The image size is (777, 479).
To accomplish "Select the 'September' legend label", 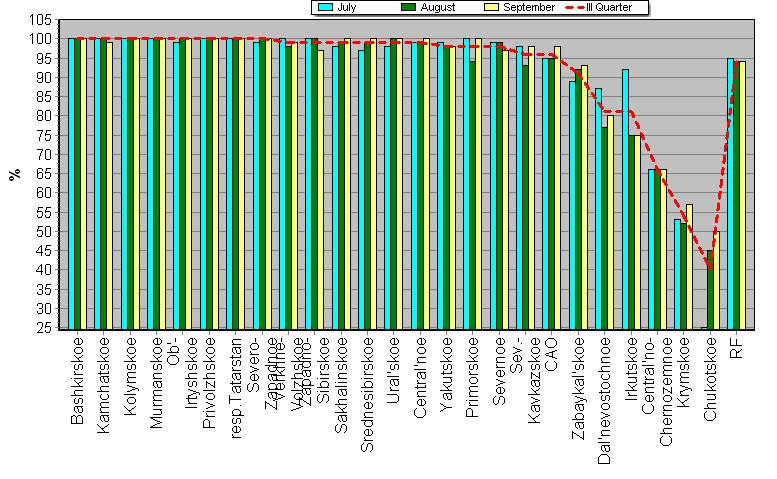I will tap(529, 7).
